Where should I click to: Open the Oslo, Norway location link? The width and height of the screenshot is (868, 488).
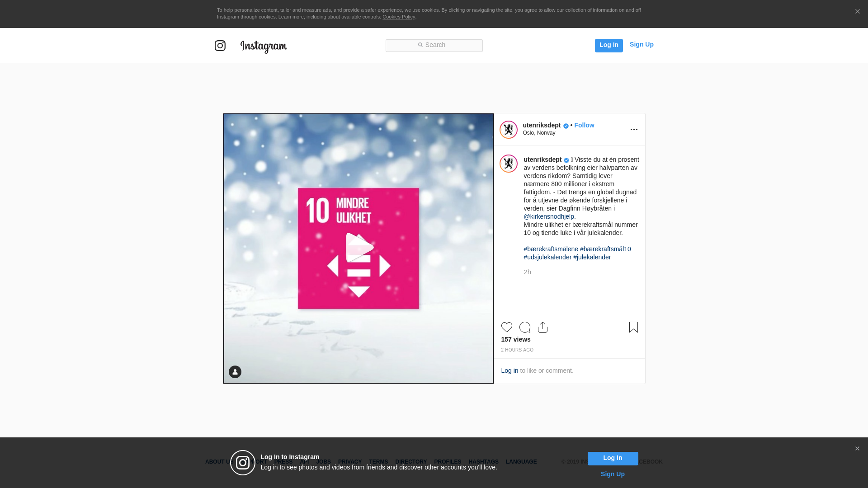[539, 133]
